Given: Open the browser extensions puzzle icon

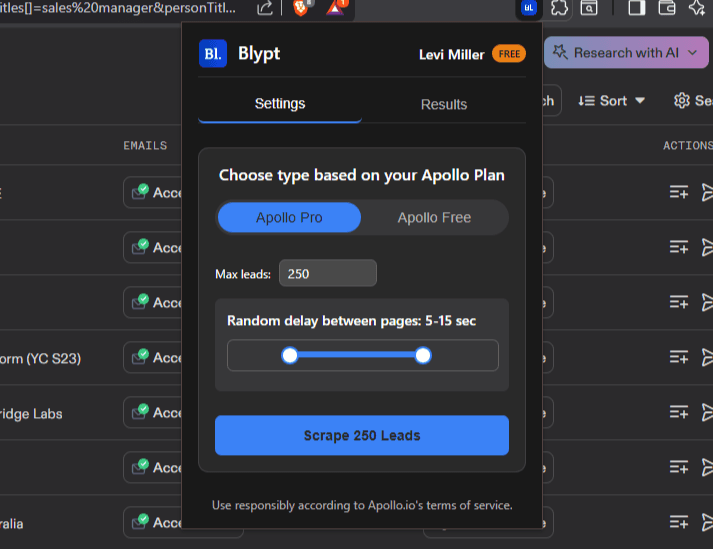Looking at the screenshot, I should 559,7.
